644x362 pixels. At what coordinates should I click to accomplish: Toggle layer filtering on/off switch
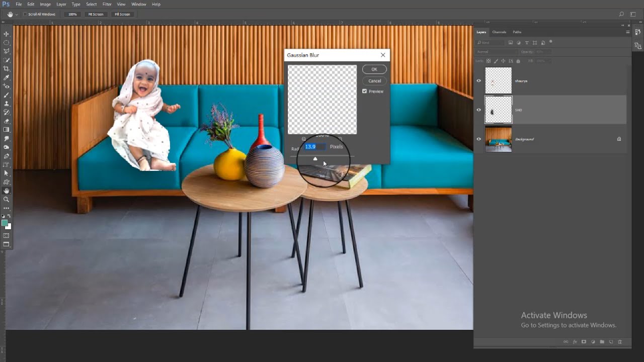click(x=551, y=42)
